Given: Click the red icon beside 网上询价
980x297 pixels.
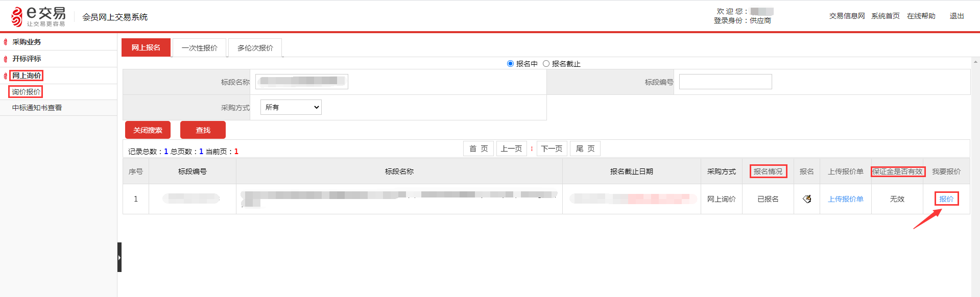Looking at the screenshot, I should tap(6, 76).
